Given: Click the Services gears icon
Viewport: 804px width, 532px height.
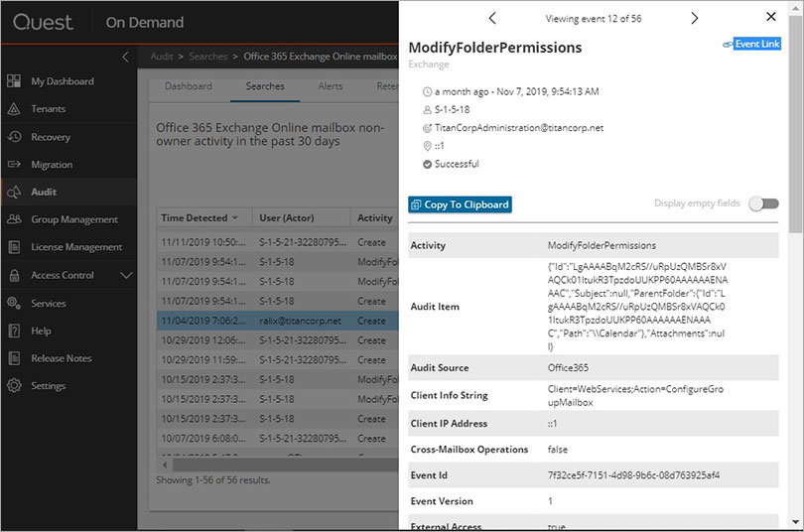Looking at the screenshot, I should click(x=14, y=303).
